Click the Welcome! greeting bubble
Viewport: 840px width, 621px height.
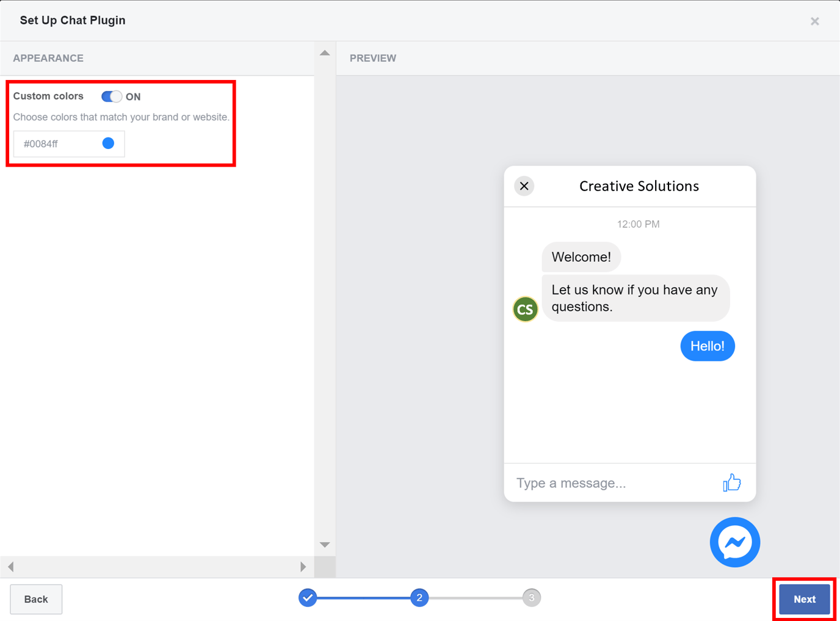pos(581,256)
